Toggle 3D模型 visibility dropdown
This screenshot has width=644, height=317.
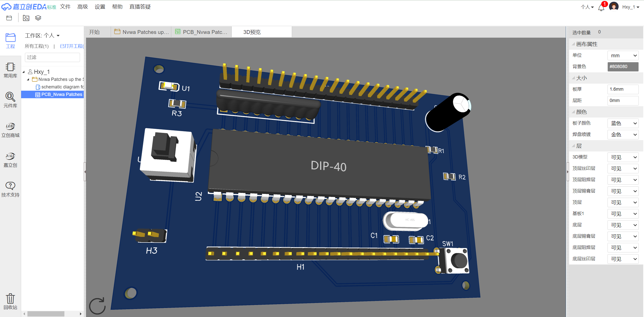point(623,157)
